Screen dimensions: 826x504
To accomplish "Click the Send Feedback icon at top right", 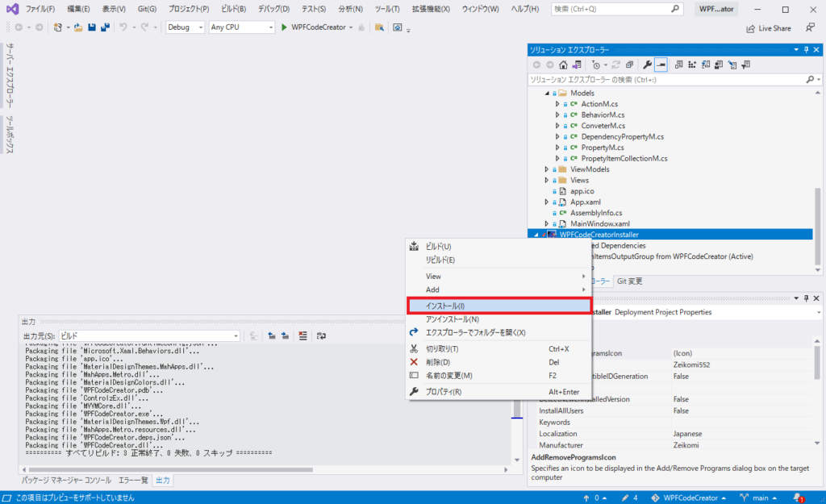I will (x=810, y=27).
